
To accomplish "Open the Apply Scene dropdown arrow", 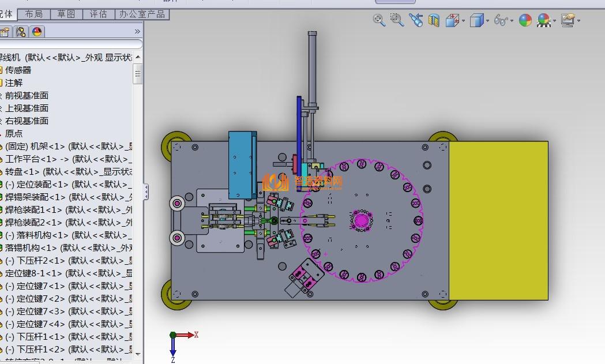I will click(555, 21).
